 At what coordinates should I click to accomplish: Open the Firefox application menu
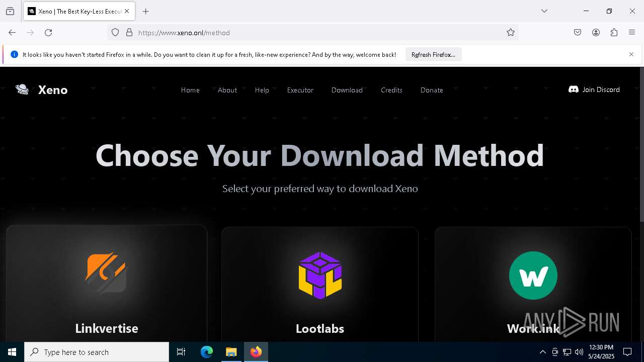(632, 33)
